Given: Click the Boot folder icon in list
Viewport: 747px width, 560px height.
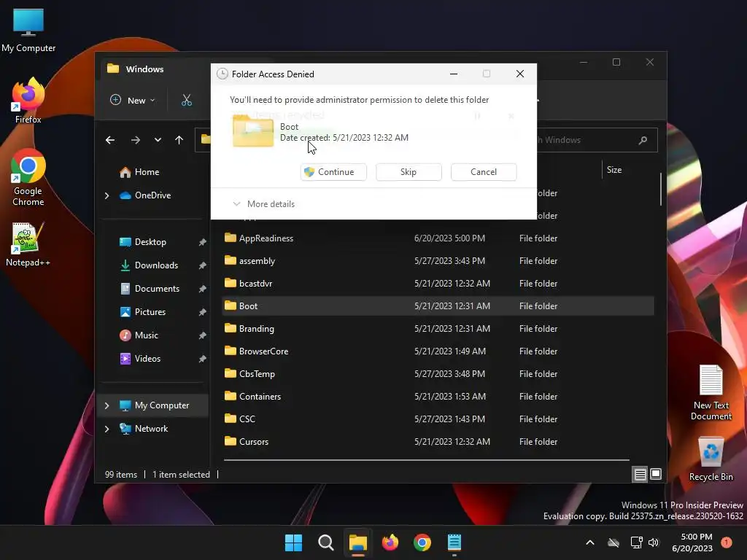Looking at the screenshot, I should 231,306.
